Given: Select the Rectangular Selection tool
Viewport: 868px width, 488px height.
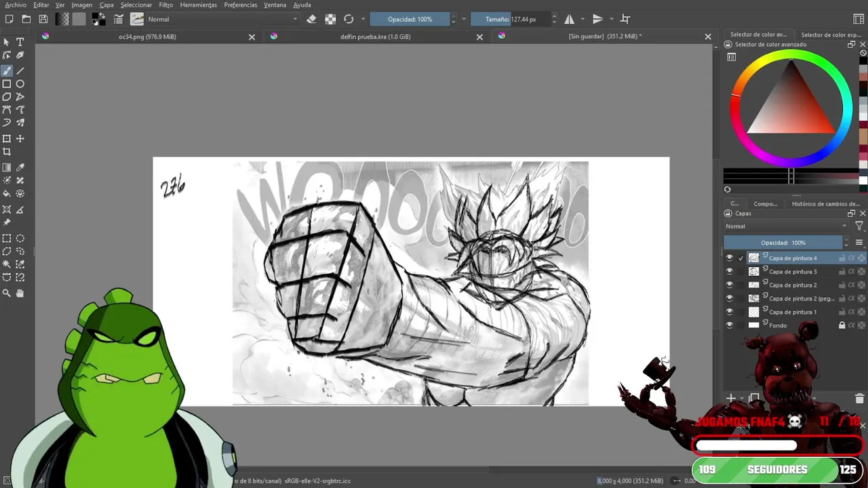Looking at the screenshot, I should 7,239.
